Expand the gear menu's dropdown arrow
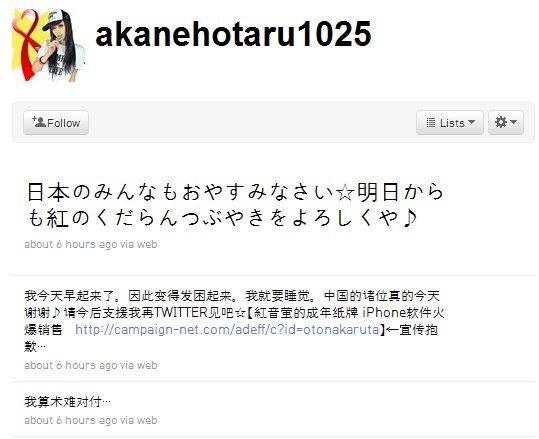This screenshot has width=539, height=439. click(514, 122)
